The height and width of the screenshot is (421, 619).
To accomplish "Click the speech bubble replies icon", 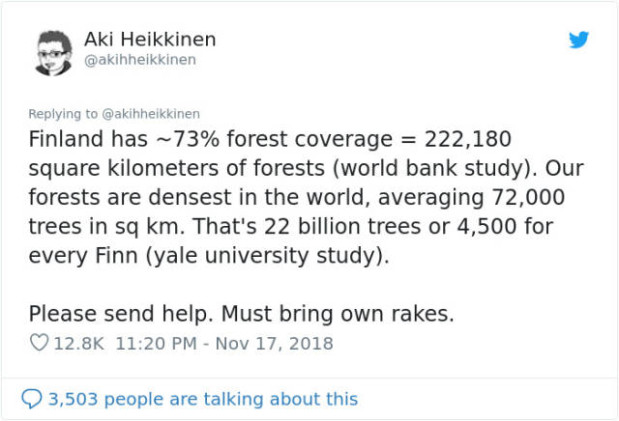I will click(32, 399).
